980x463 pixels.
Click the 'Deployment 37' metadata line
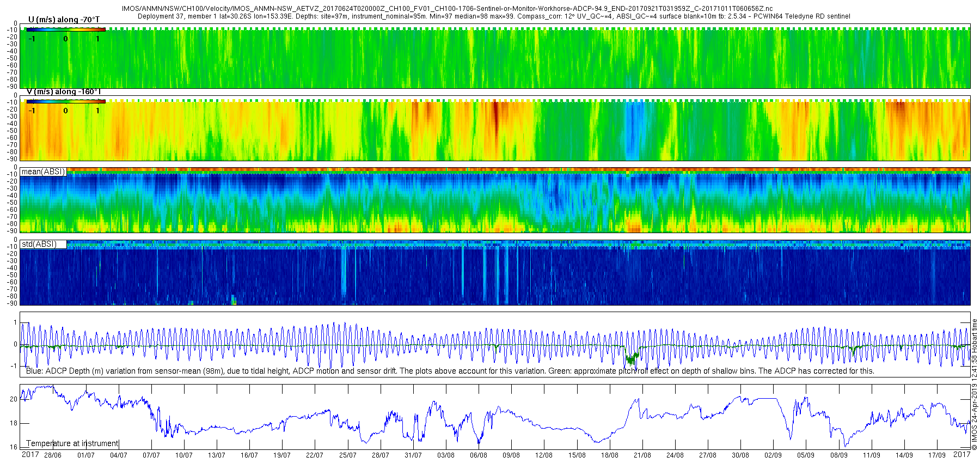494,16
